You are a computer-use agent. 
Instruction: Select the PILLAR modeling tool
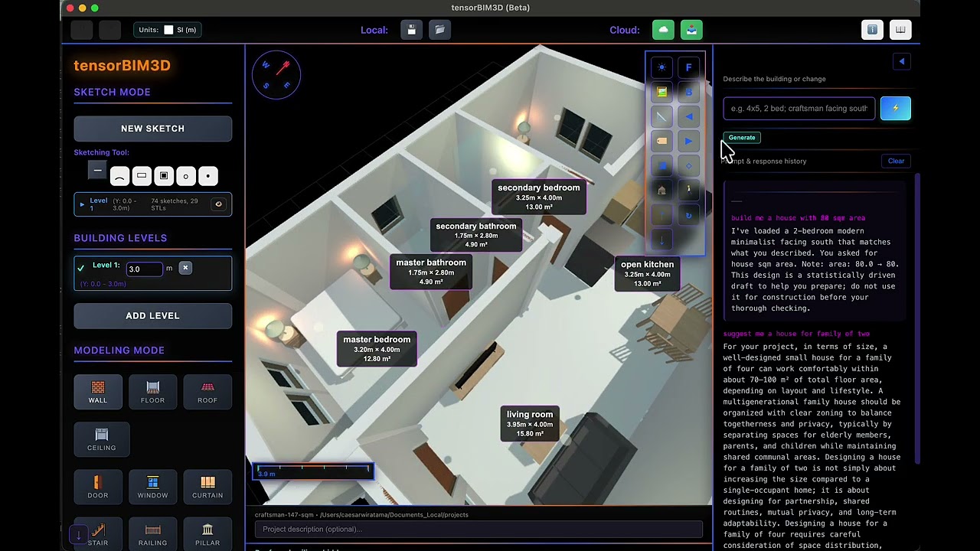207,534
